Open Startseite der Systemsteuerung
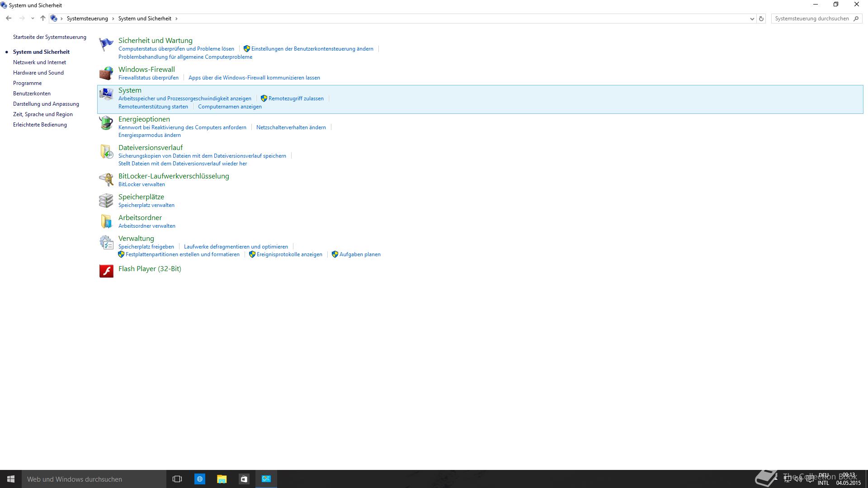This screenshot has height=488, width=868. pyautogui.click(x=50, y=37)
